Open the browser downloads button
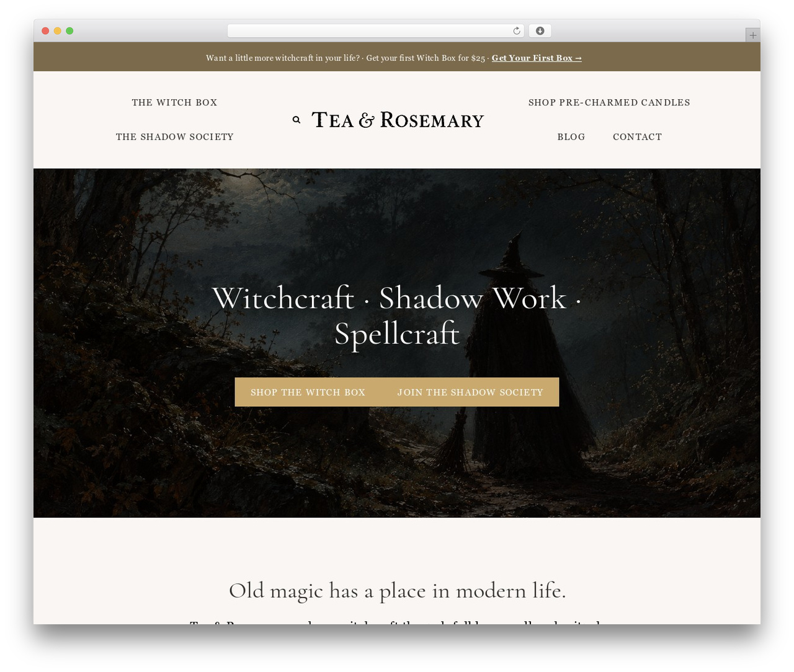 540,31
